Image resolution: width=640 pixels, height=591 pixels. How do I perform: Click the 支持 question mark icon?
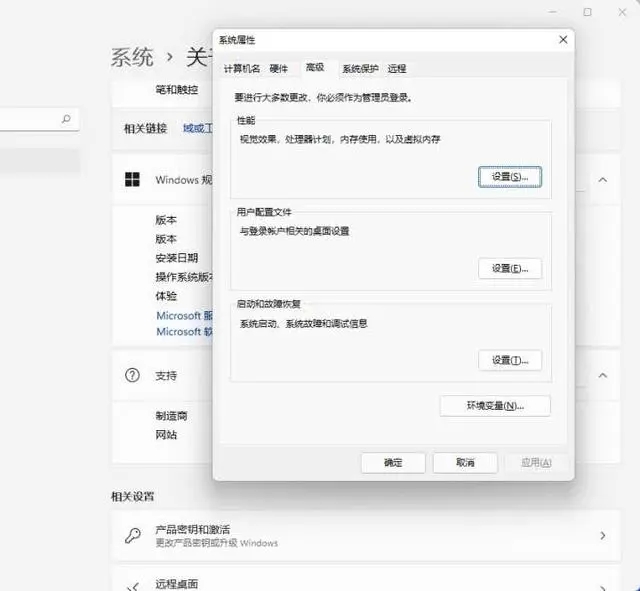click(x=132, y=375)
